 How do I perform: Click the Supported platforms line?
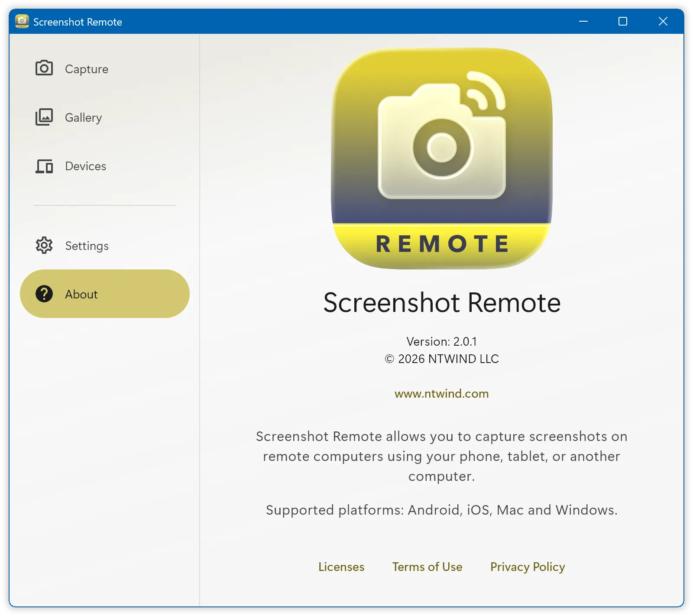(x=442, y=510)
